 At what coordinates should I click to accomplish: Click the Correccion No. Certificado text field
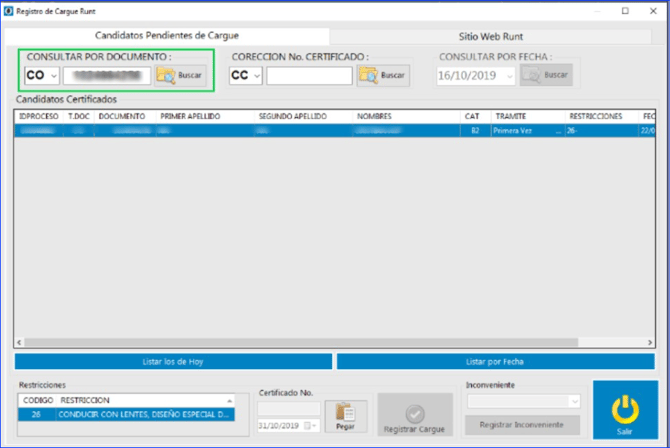click(309, 76)
